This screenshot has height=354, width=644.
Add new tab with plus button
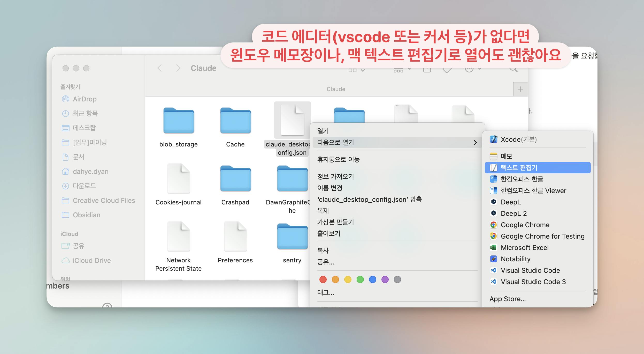pos(520,89)
